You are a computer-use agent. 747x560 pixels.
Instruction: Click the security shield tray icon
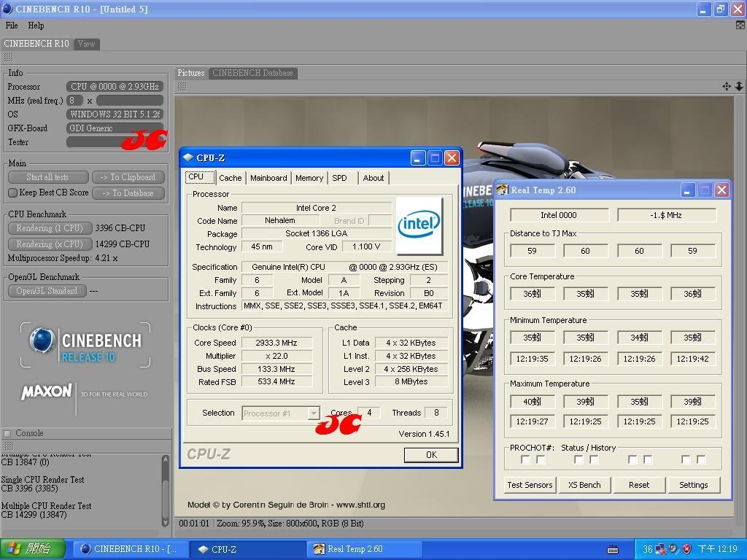(686, 549)
